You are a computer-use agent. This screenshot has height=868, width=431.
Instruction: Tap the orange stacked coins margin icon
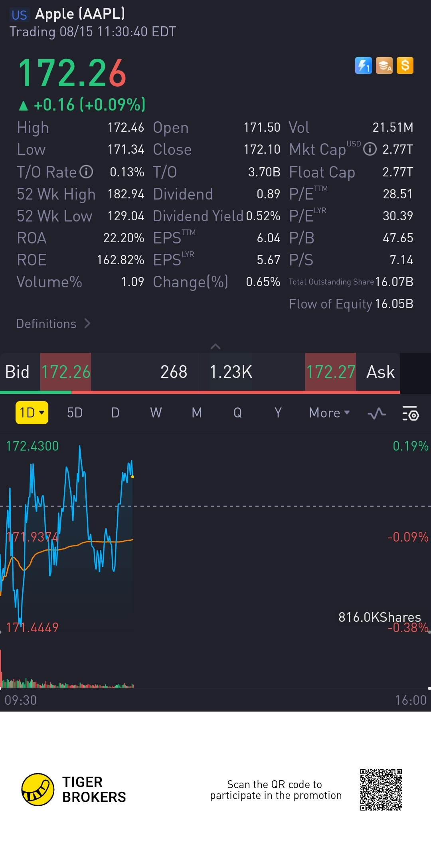click(384, 65)
